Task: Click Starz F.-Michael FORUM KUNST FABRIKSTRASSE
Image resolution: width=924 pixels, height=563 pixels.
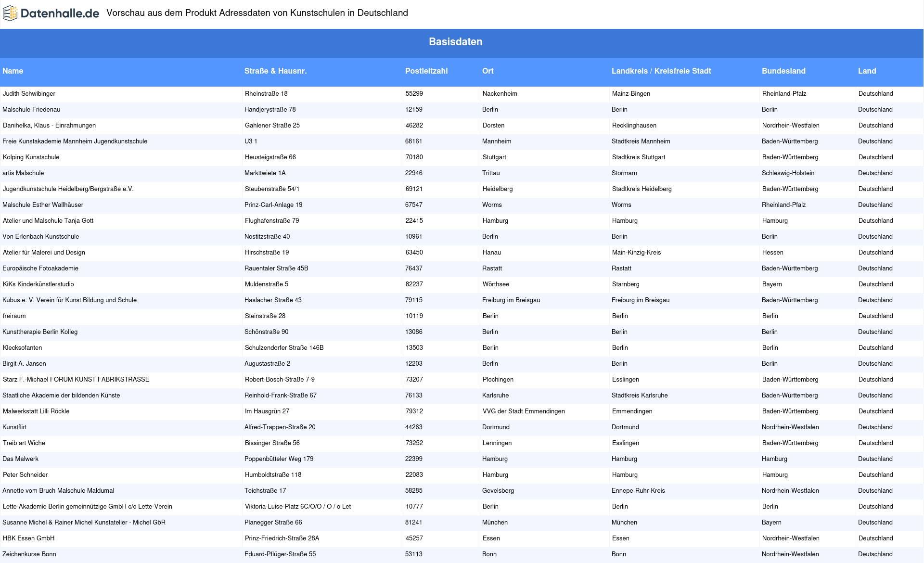Action: click(76, 380)
